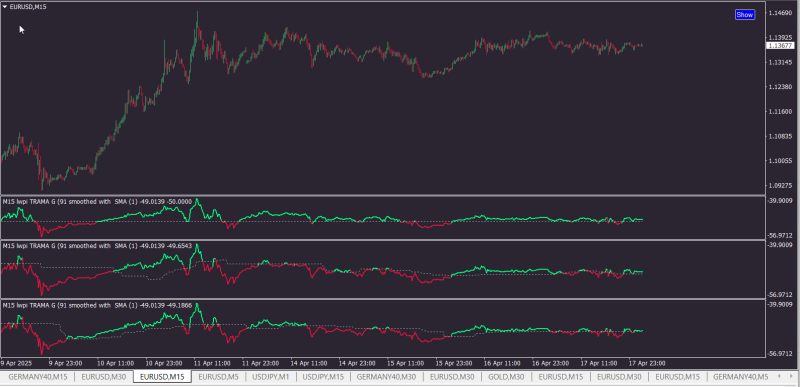Click the left tab-scroll arrow

click(x=778, y=376)
